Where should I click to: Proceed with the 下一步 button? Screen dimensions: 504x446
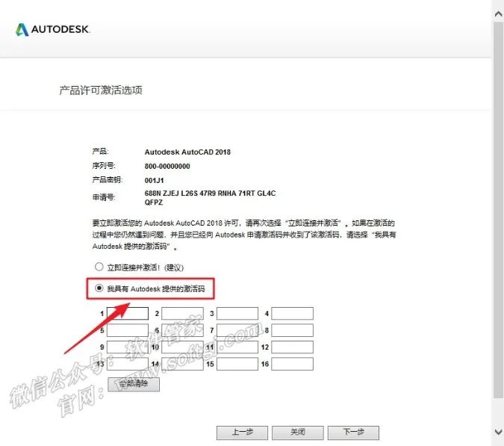tap(352, 433)
